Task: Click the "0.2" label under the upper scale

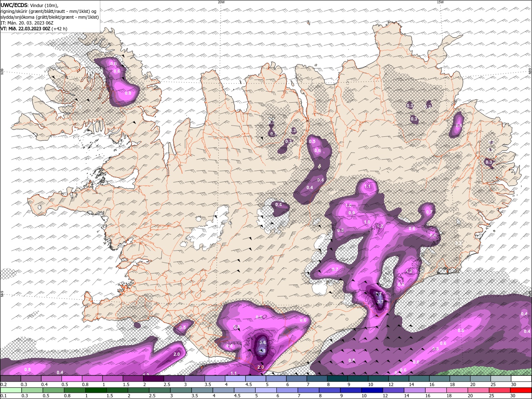Action: coord(3,384)
